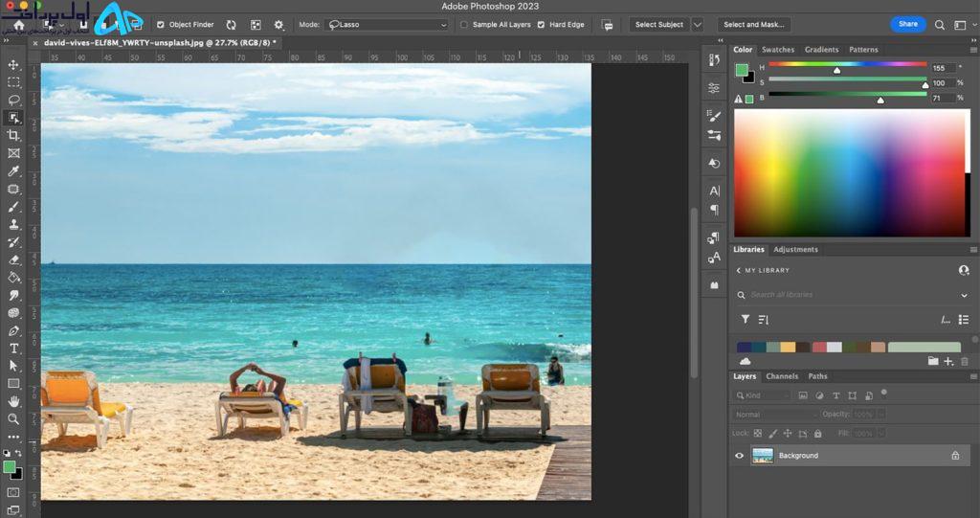The width and height of the screenshot is (980, 518).
Task: Switch to the Channels tab
Action: [782, 376]
